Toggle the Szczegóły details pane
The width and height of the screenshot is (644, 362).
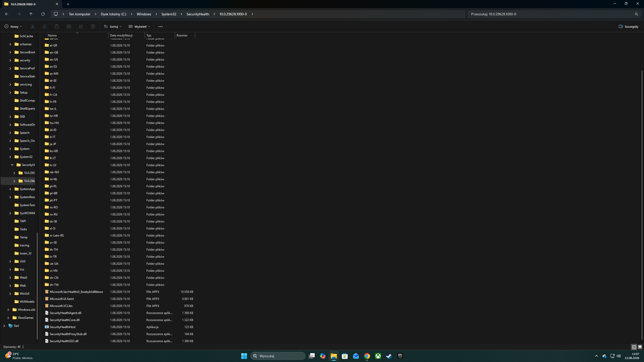coord(628,26)
